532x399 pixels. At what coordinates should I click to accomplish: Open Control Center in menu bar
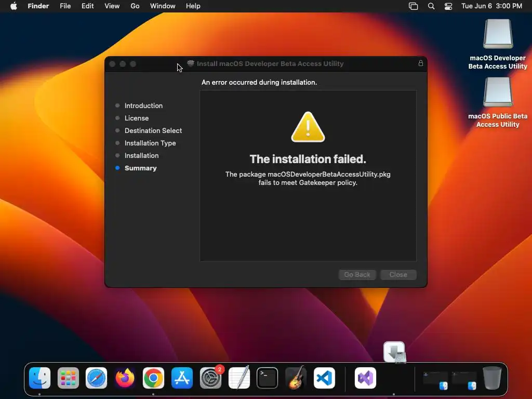448,6
